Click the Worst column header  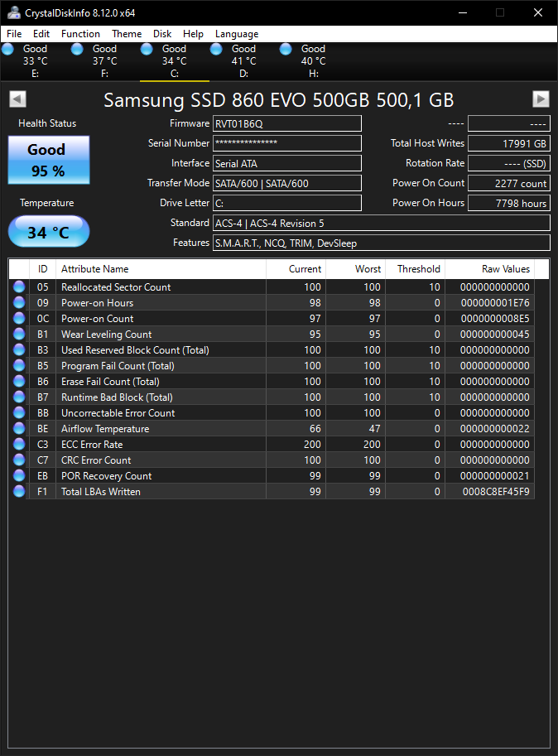pos(356,269)
